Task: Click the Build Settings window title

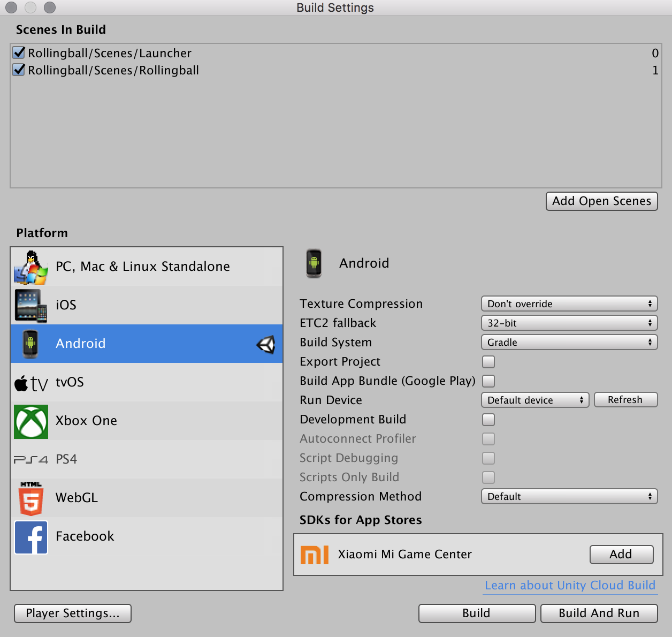Action: point(335,7)
